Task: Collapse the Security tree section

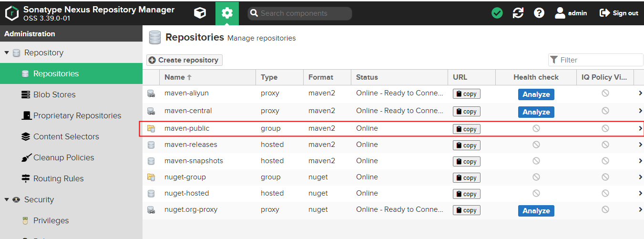Action: [7, 199]
